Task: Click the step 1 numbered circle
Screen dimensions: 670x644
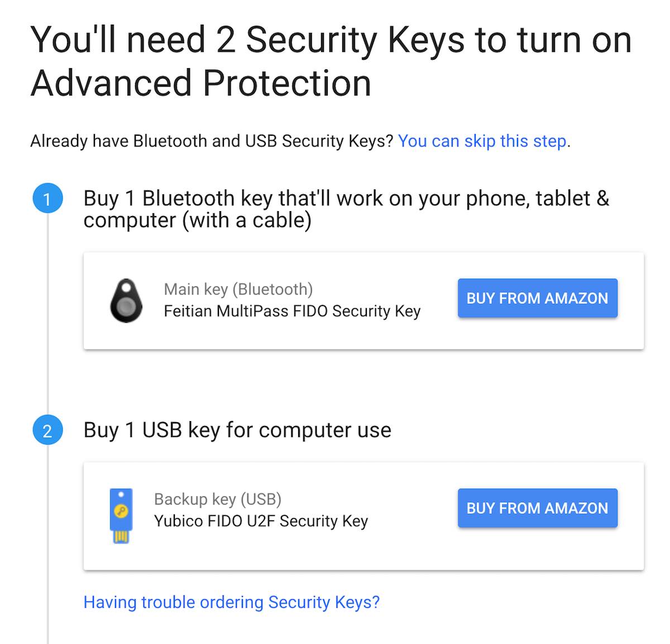Action: coord(47,199)
